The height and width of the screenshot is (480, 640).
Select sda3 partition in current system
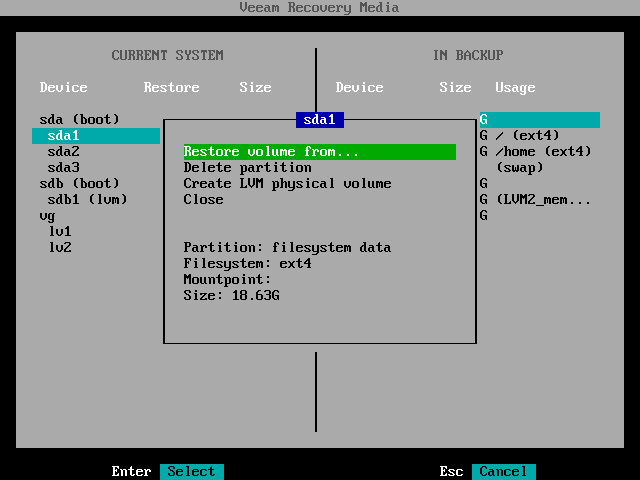tap(63, 167)
